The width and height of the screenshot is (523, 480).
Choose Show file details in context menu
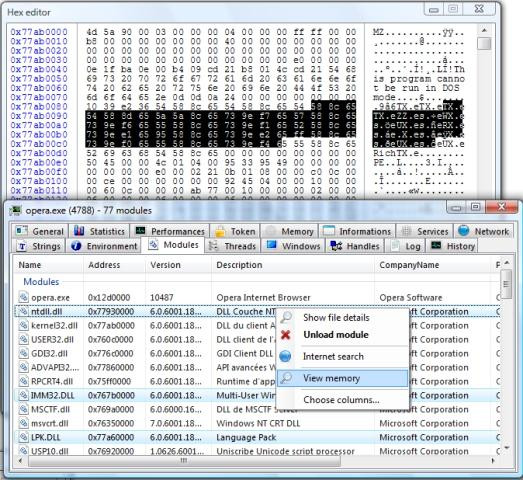[343, 318]
